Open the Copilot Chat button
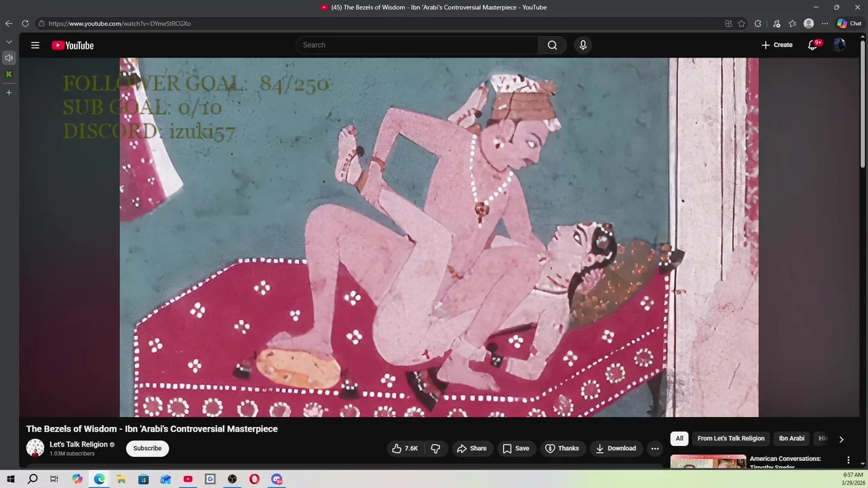This screenshot has width=868, height=488. point(849,24)
